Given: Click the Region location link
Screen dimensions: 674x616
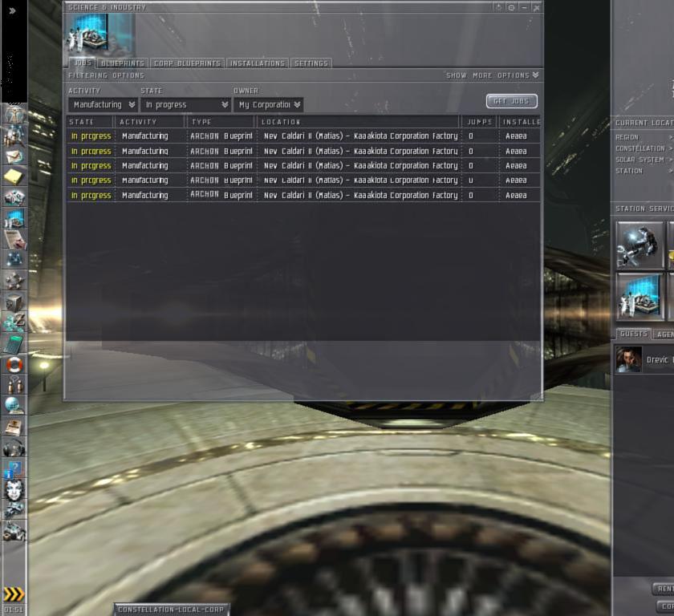Looking at the screenshot, I should click(x=644, y=137).
